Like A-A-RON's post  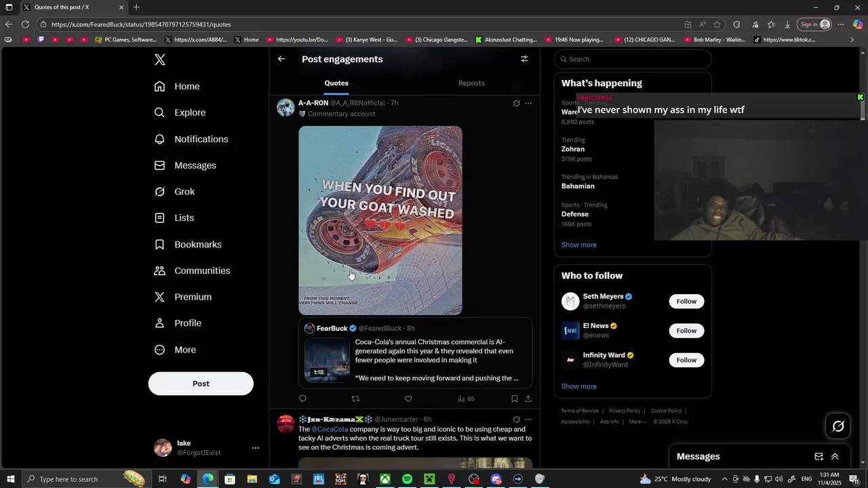[408, 399]
